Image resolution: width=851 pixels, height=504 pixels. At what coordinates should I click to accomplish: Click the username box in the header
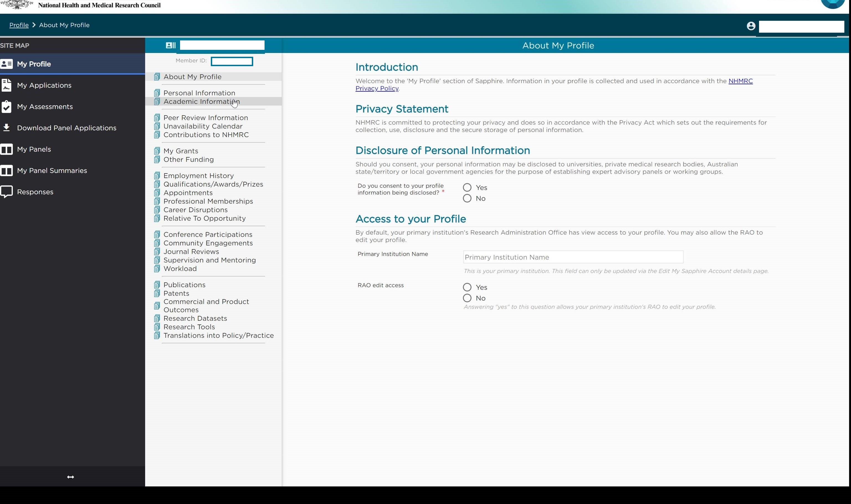[x=801, y=27]
